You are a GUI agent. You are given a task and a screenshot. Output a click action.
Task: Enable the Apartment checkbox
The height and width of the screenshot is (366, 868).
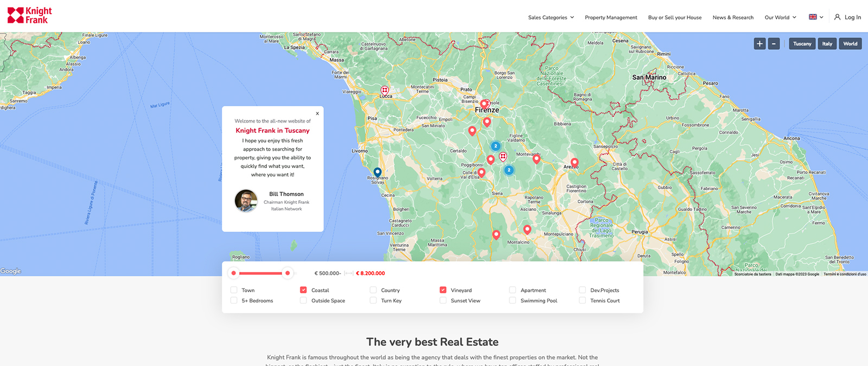pos(513,290)
